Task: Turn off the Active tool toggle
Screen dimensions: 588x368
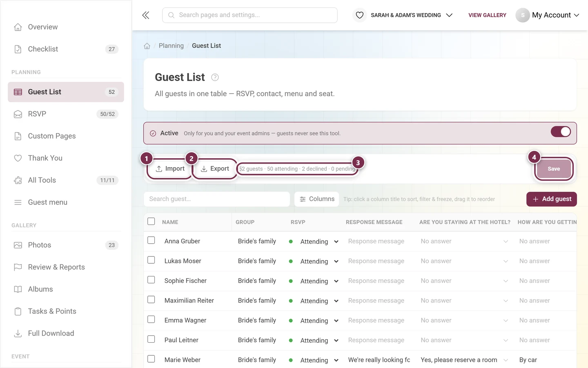Action: [x=561, y=132]
